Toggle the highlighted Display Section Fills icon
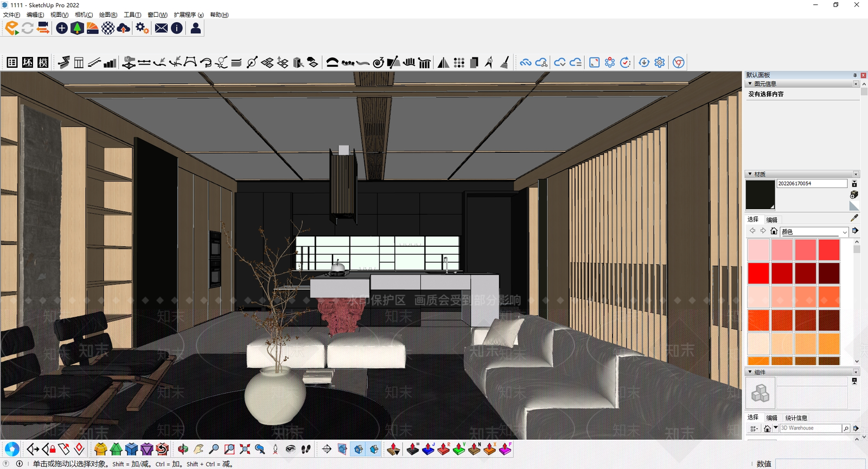This screenshot has width=868, height=469. (x=374, y=449)
